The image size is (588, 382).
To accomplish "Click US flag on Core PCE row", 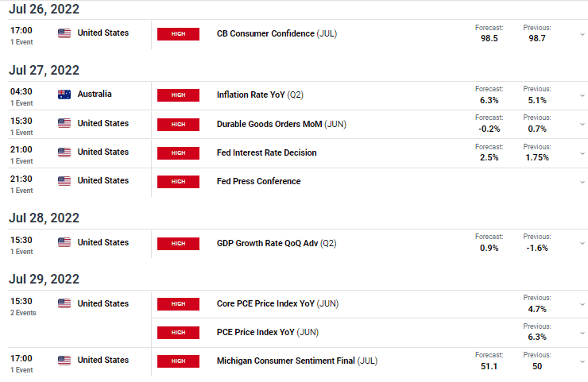I will coord(64,303).
